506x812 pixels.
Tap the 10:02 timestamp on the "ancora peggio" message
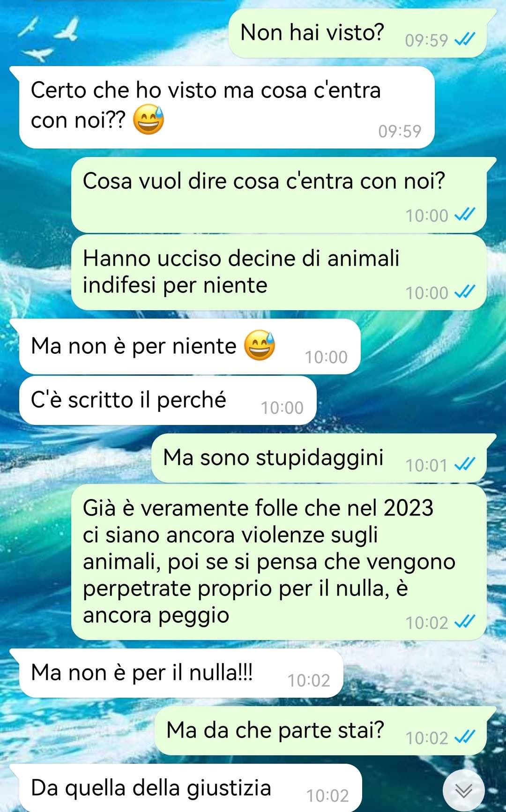[x=427, y=623]
